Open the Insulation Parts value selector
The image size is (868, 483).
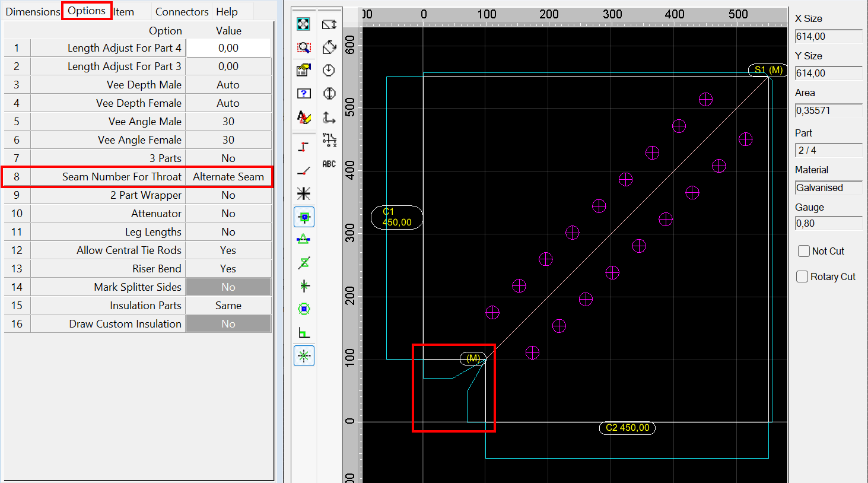[228, 305]
